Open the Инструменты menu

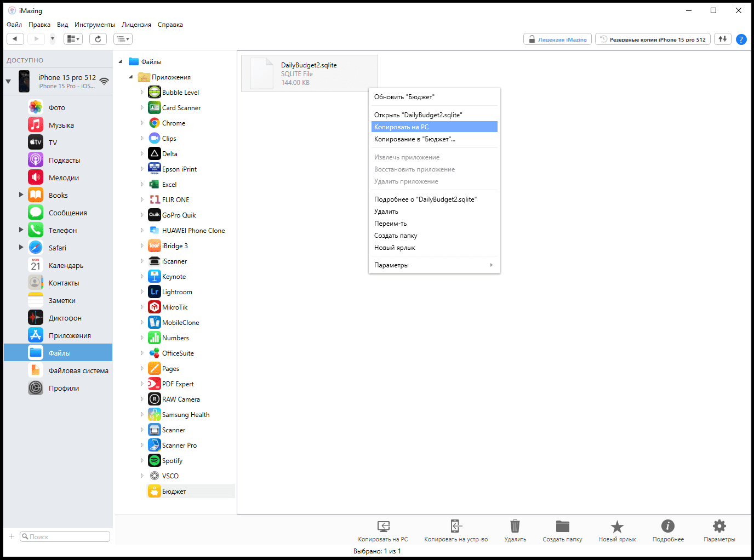click(x=95, y=25)
